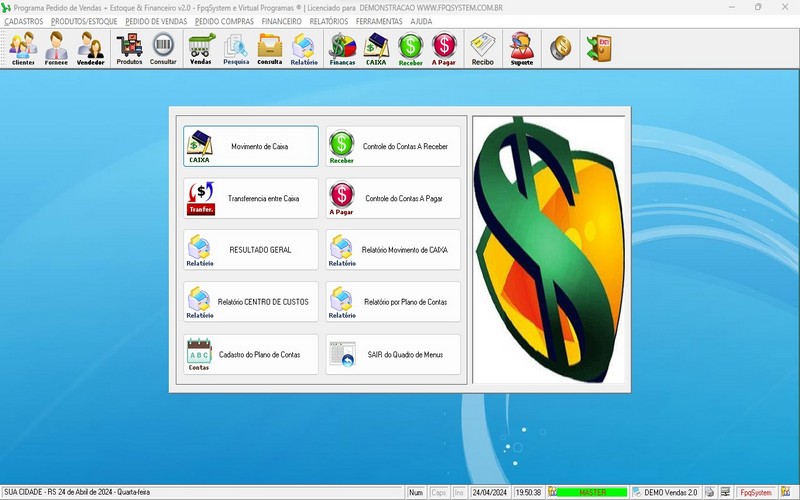Image resolution: width=800 pixels, height=500 pixels.
Task: Click Transferencia entre Caixa button
Action: (251, 198)
